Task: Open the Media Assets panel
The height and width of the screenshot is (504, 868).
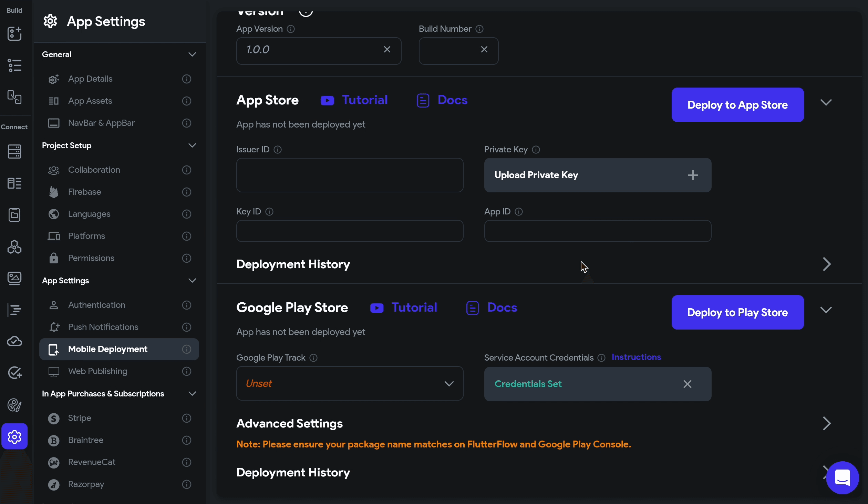Action: (14, 278)
